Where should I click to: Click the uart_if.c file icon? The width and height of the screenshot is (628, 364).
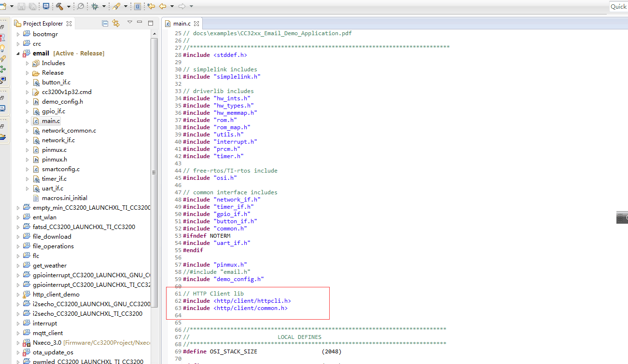tap(36, 189)
